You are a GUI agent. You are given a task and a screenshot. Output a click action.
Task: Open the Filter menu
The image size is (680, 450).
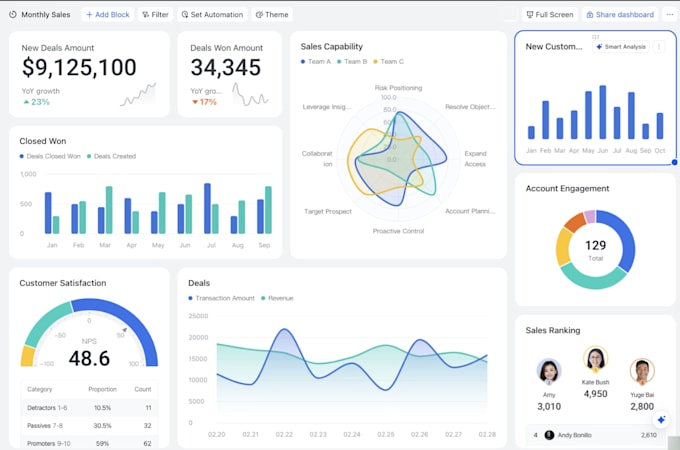155,14
